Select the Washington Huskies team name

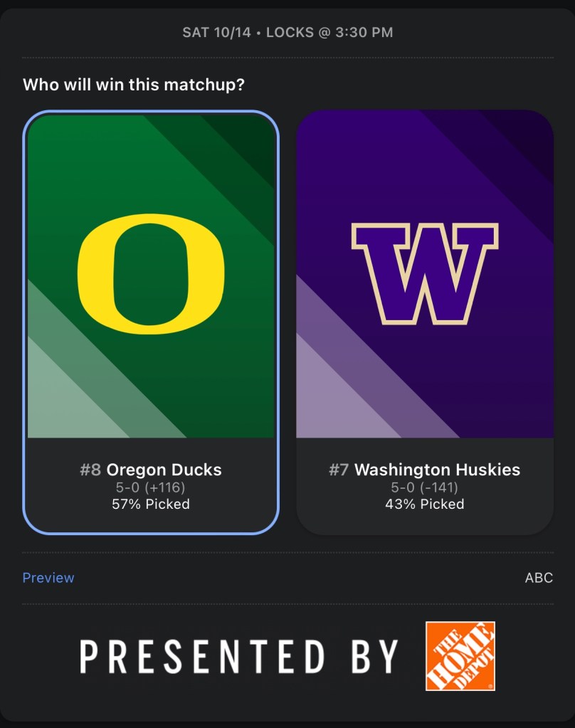(437, 470)
